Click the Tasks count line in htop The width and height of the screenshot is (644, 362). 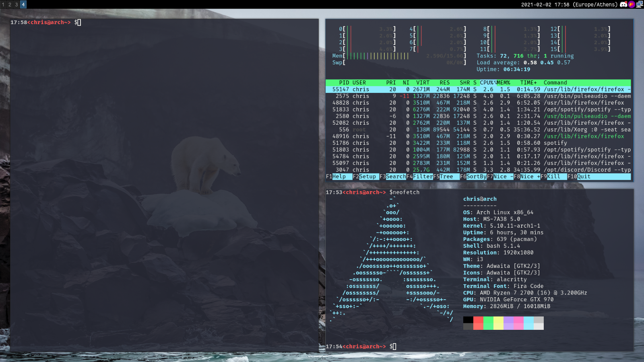pyautogui.click(x=525, y=56)
